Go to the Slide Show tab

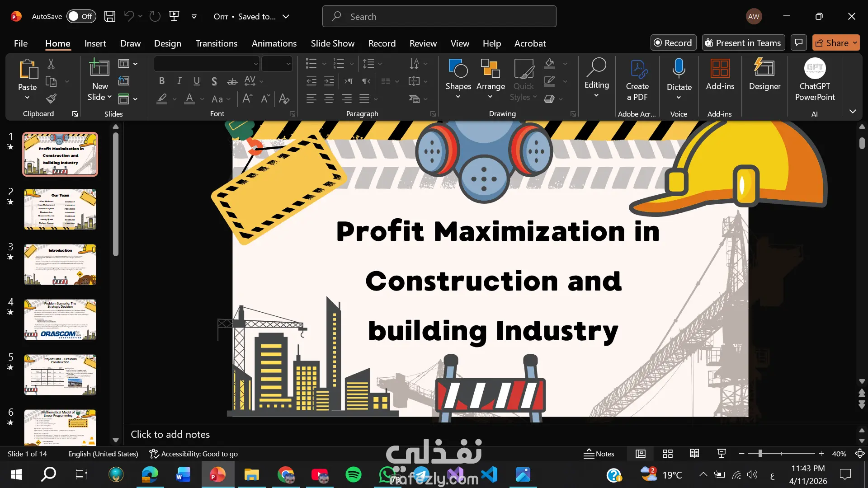332,43
